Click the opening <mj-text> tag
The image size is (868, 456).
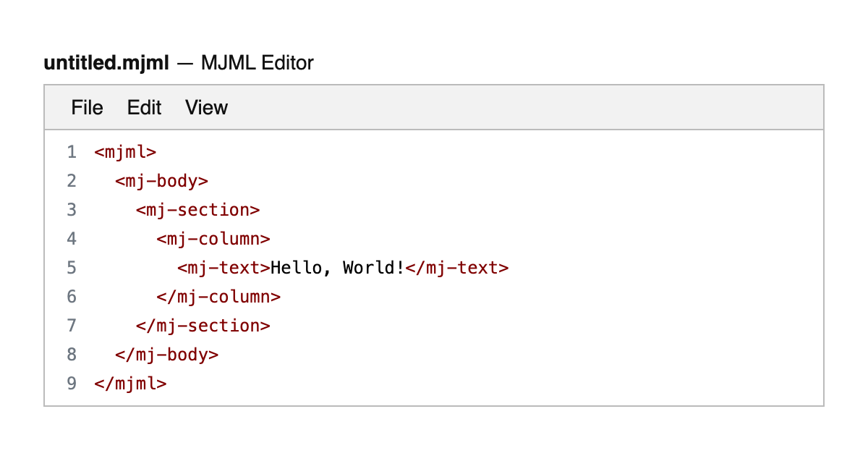coord(224,268)
